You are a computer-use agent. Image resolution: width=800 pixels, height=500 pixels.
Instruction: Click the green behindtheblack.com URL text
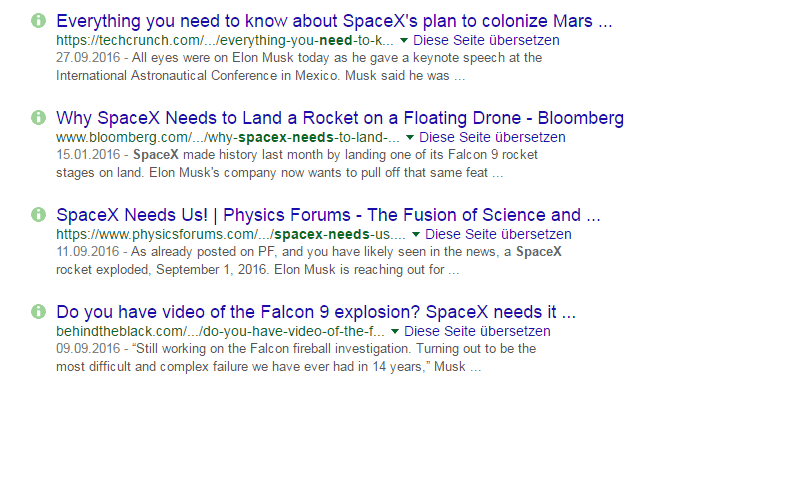pyautogui.click(x=220, y=331)
